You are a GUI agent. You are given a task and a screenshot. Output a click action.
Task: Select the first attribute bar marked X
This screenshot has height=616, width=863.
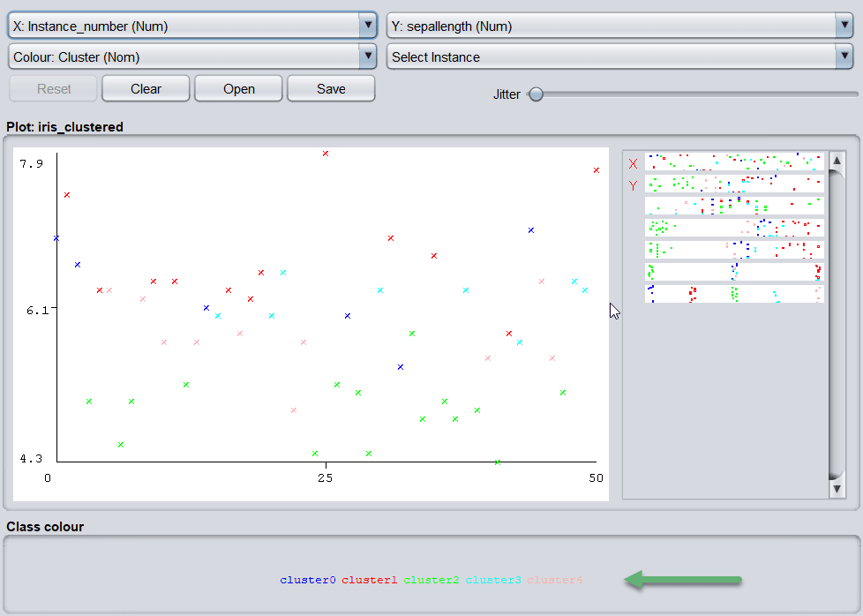pyautogui.click(x=734, y=162)
